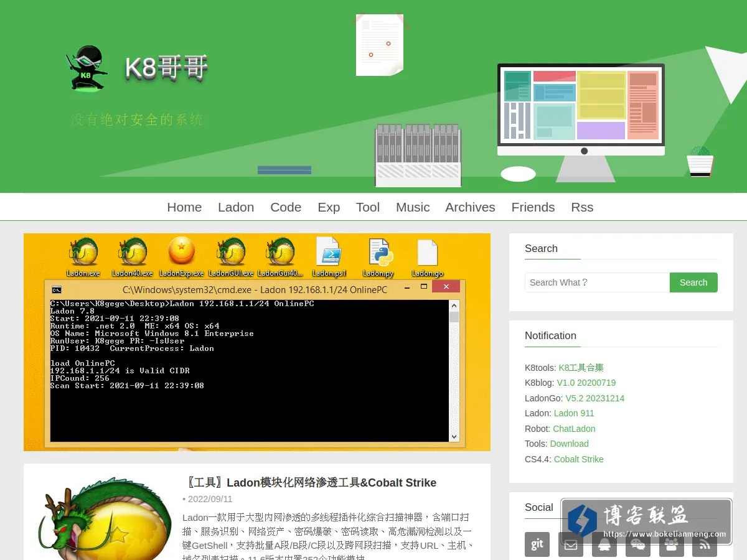Click the Ladon cmd banner image
This screenshot has width=747, height=560.
click(257, 342)
